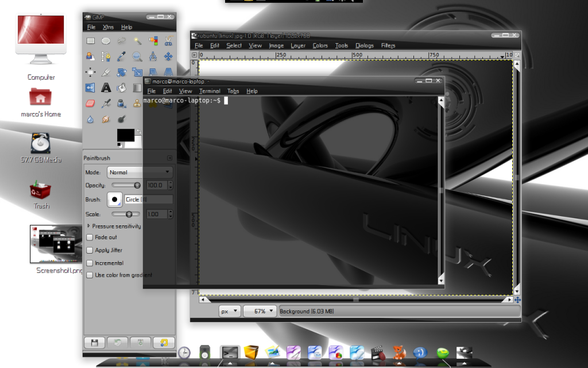Pick the Fuzzy Select magic wand tool
Screen dimensions: 588x368
pos(137,41)
